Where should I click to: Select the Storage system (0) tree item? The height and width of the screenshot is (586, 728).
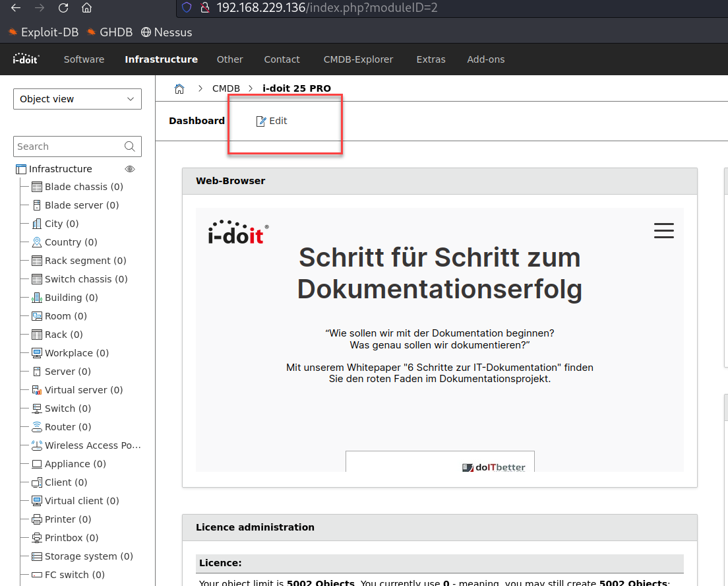(x=88, y=556)
